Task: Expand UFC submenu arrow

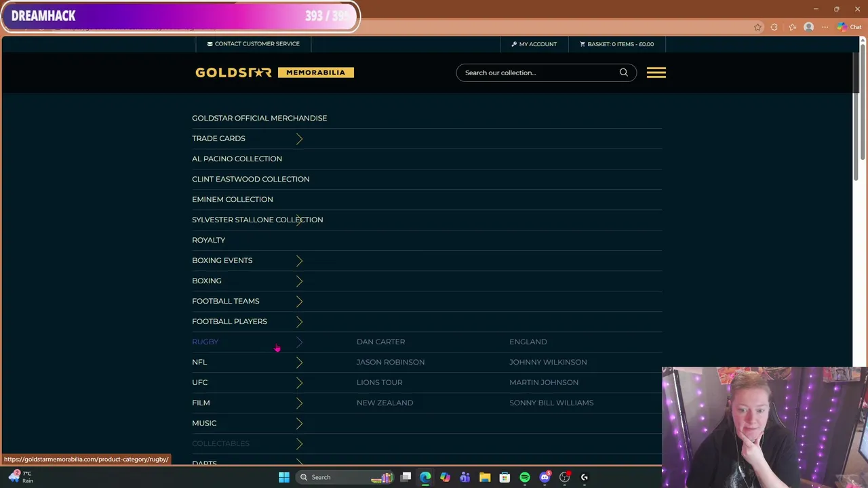Action: 299,382
